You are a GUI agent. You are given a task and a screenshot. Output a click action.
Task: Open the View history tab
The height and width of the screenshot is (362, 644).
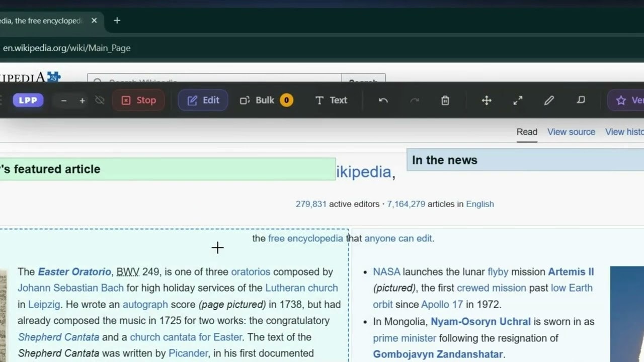tap(624, 132)
